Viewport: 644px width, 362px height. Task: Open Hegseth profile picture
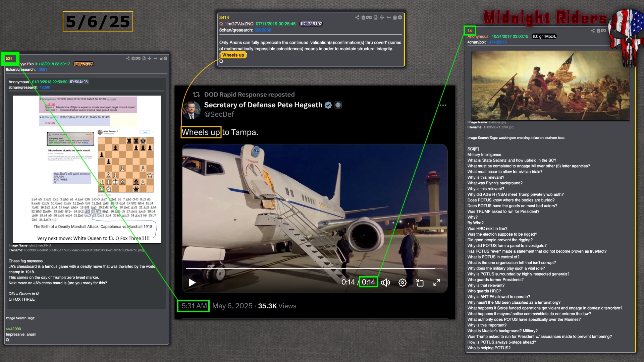(192, 110)
